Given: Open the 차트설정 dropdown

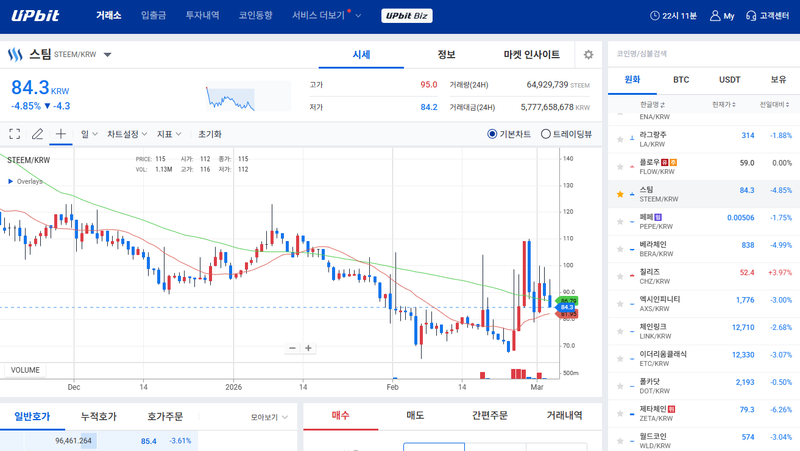Looking at the screenshot, I should (127, 134).
